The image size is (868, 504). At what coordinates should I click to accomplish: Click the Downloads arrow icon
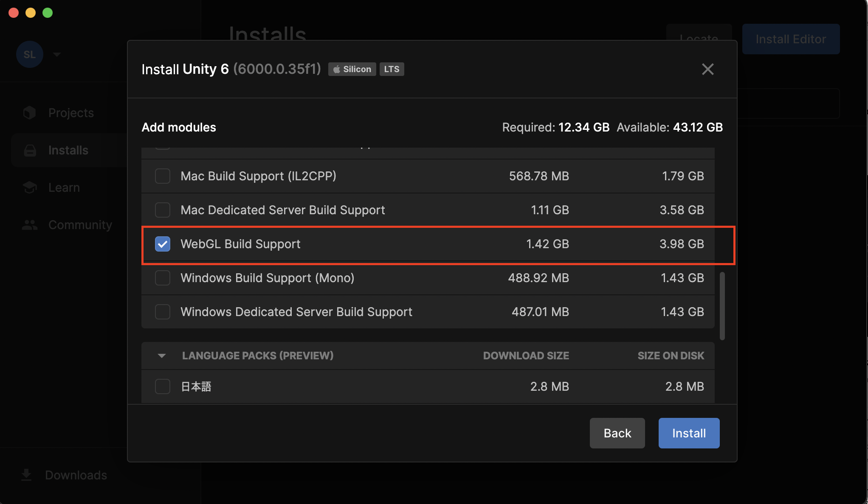coord(26,475)
